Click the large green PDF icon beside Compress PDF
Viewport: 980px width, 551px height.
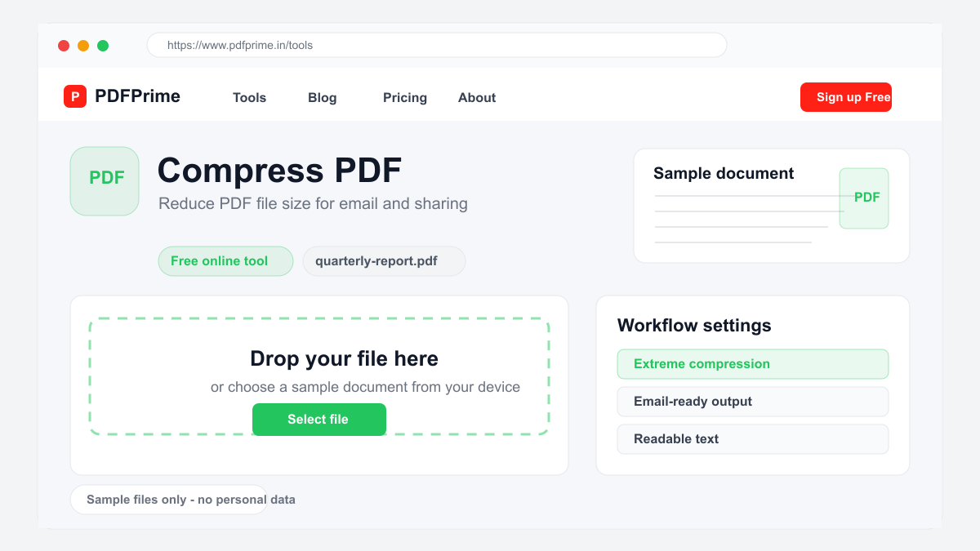tap(105, 181)
